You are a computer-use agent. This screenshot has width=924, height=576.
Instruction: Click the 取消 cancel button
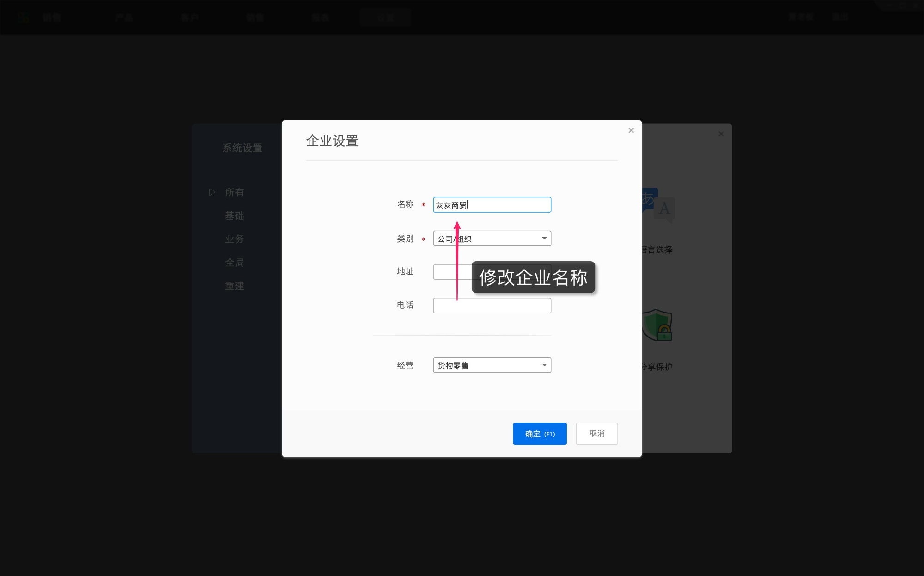[596, 434]
